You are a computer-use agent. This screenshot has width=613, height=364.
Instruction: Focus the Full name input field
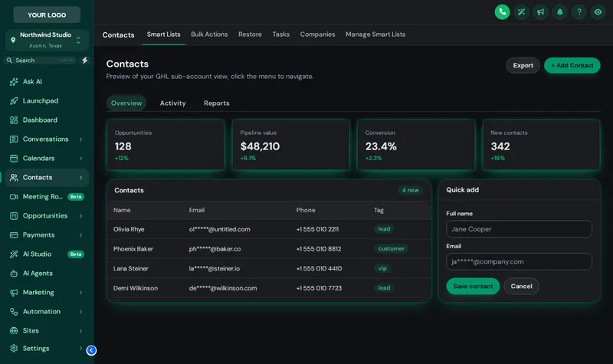(519, 228)
